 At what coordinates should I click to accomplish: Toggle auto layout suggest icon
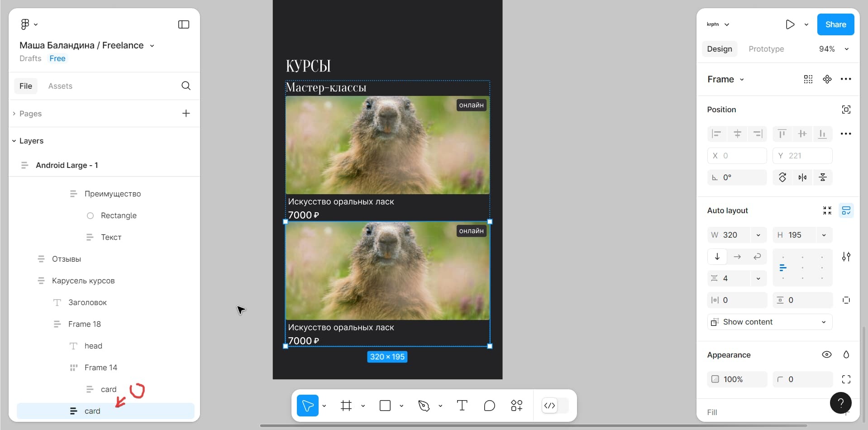click(846, 210)
